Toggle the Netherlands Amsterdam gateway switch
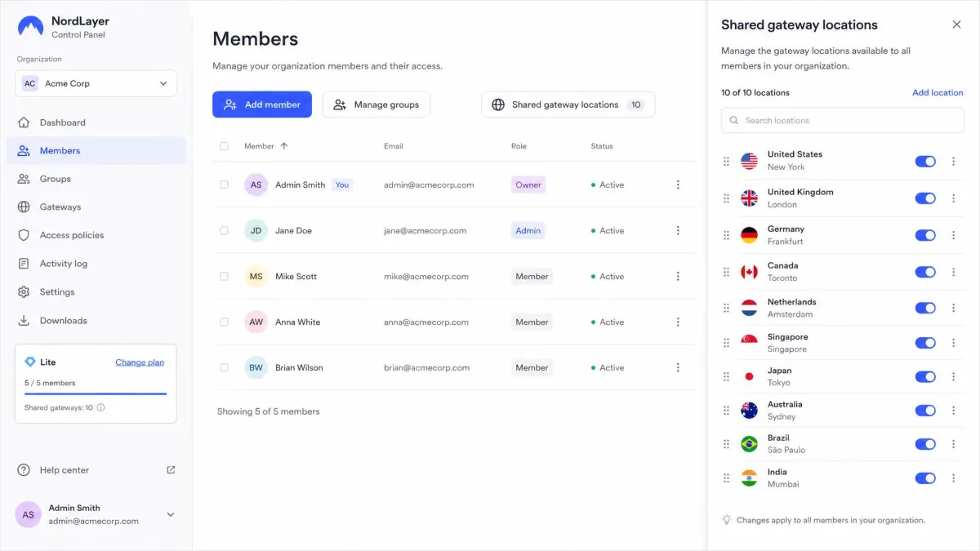This screenshot has width=980, height=551. pyautogui.click(x=925, y=309)
